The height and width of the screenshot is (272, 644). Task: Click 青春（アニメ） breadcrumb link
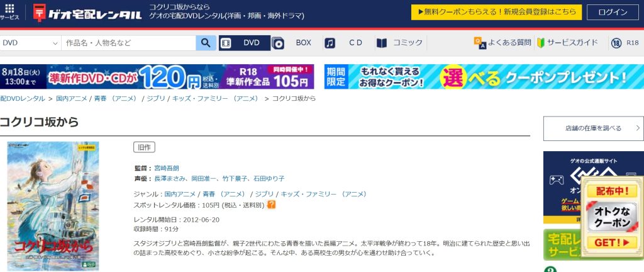pyautogui.click(x=116, y=99)
